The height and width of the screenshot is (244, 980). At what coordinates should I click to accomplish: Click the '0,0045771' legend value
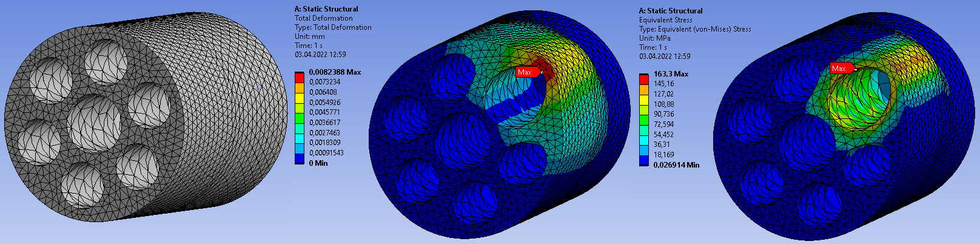tap(324, 112)
